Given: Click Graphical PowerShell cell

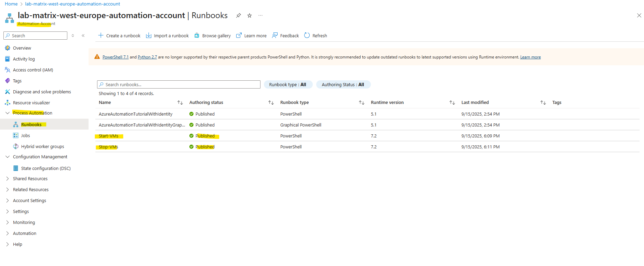Looking at the screenshot, I should 301,125.
